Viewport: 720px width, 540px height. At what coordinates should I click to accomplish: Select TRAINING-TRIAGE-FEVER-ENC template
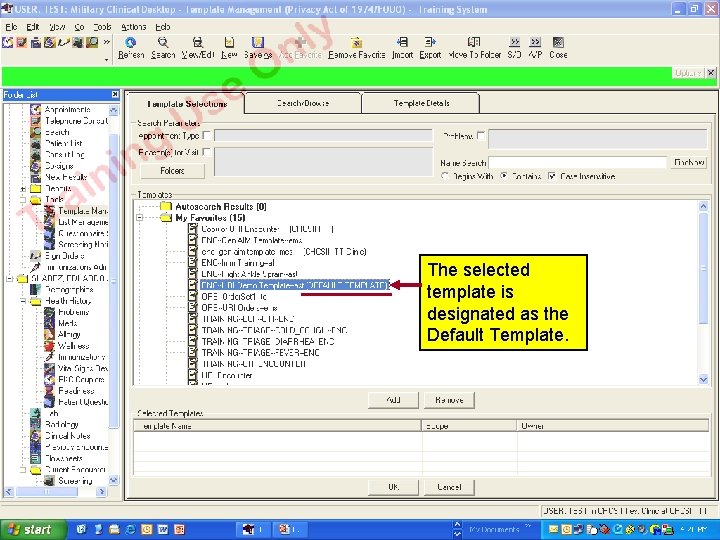point(260,353)
